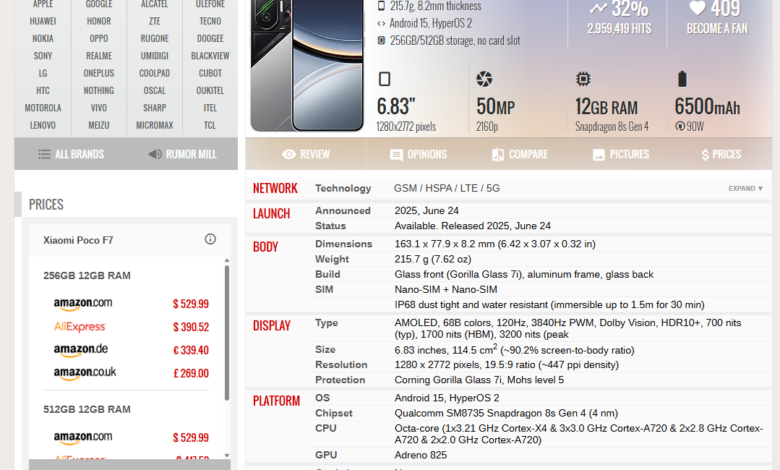
Task: Click the heart Become a Fan icon
Action: click(697, 8)
